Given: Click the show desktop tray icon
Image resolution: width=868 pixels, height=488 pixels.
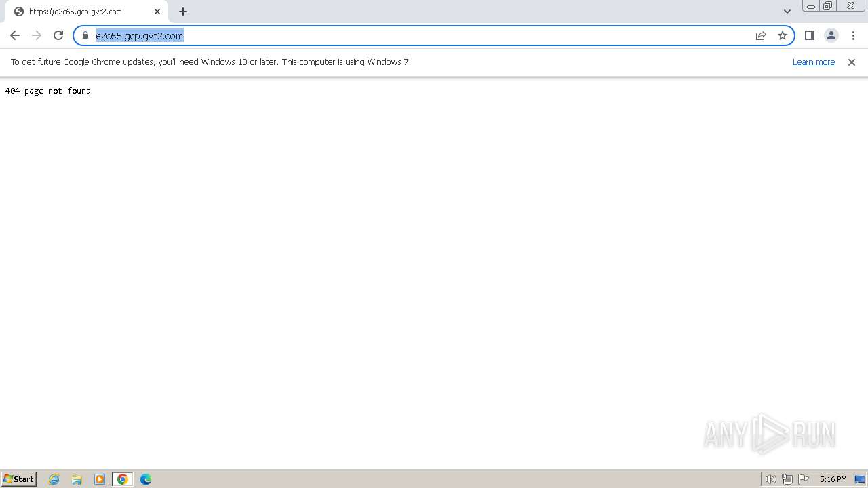Looking at the screenshot, I should (x=860, y=479).
